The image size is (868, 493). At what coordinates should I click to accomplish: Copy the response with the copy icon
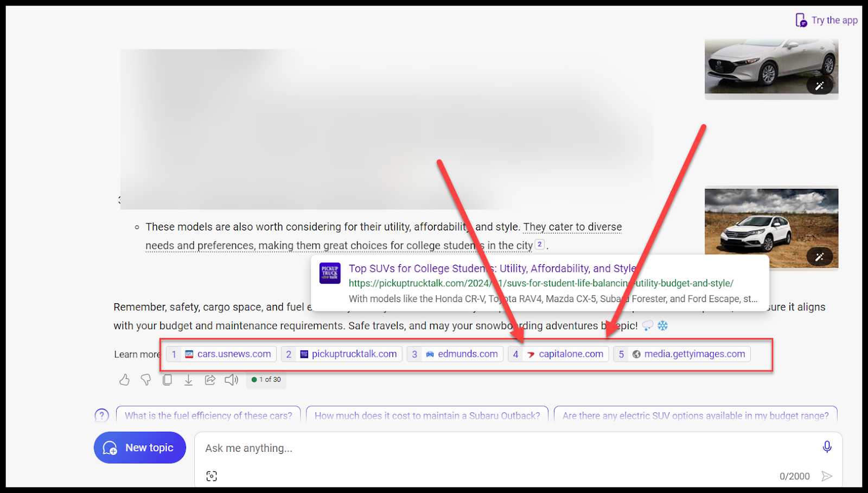[167, 380]
